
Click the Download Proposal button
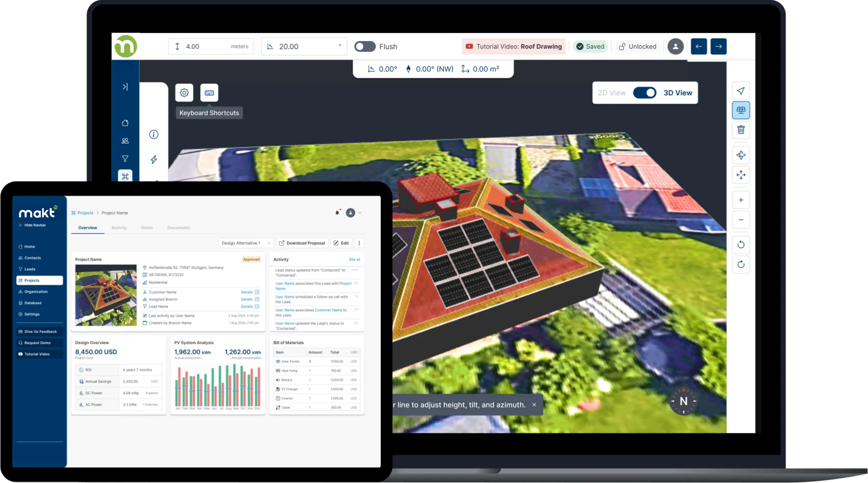(302, 243)
